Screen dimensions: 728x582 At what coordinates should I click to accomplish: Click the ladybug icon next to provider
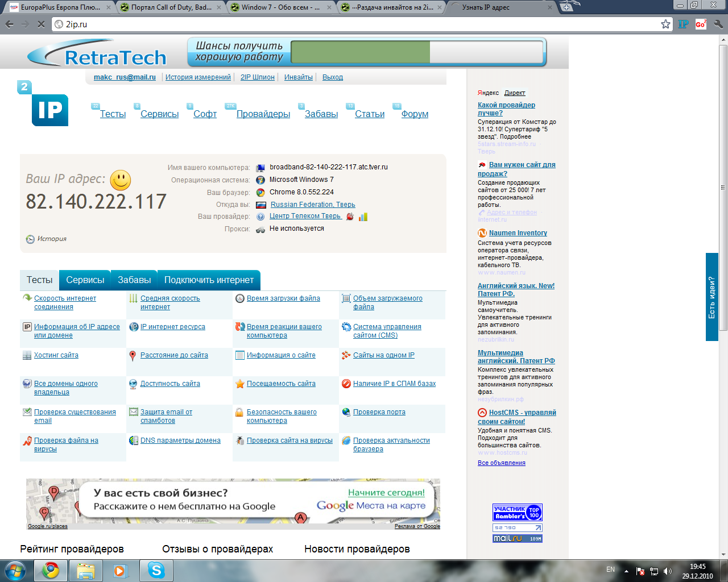(350, 217)
